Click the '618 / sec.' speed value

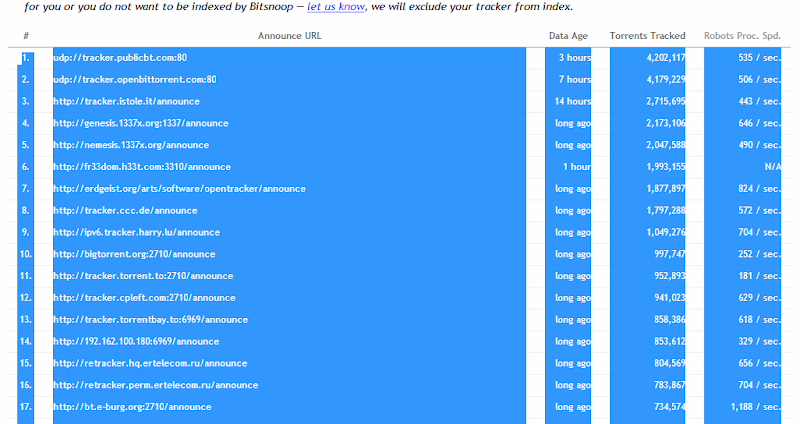click(759, 320)
